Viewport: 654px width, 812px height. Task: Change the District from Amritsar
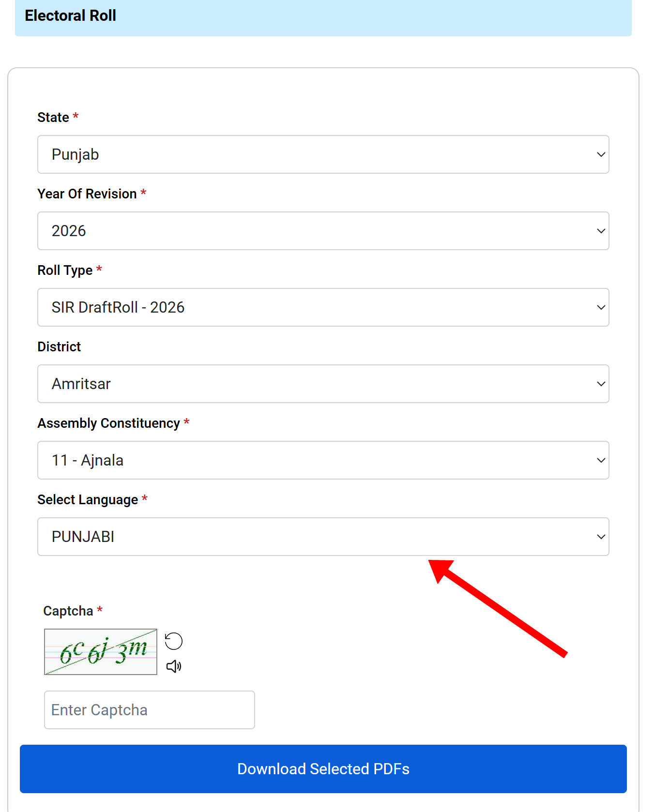(x=323, y=384)
